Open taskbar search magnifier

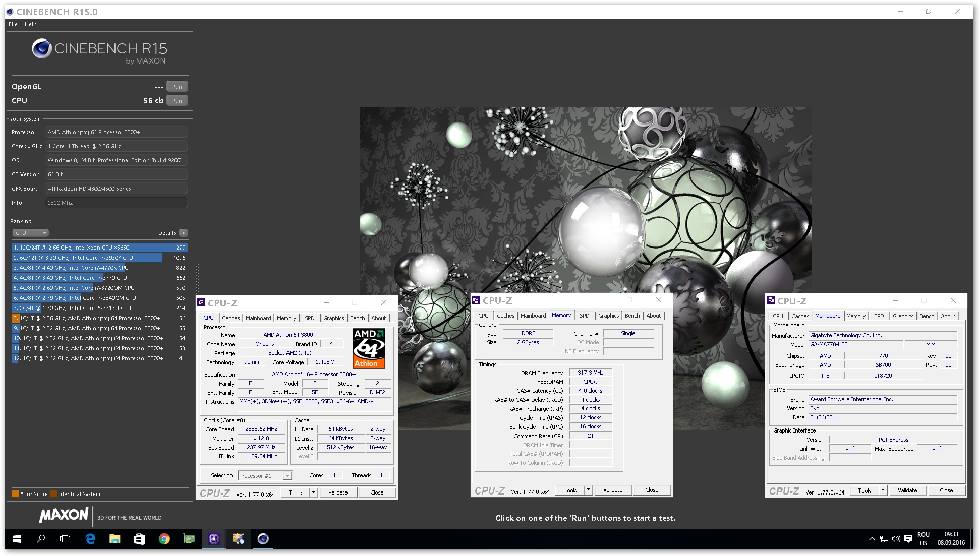41,539
